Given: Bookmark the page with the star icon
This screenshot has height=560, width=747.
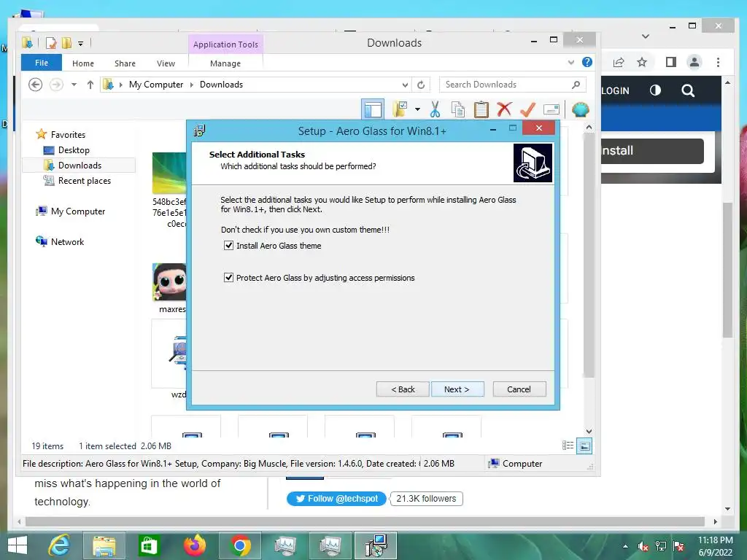Looking at the screenshot, I should click(642, 63).
